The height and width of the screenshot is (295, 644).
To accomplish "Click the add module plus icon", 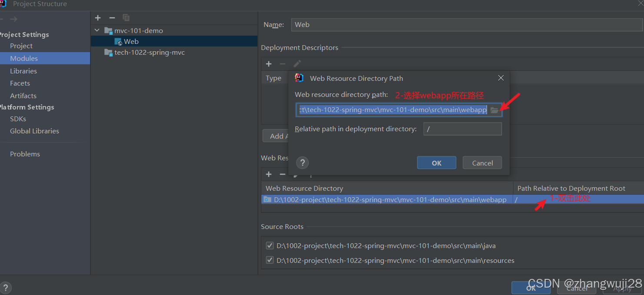I will (98, 18).
